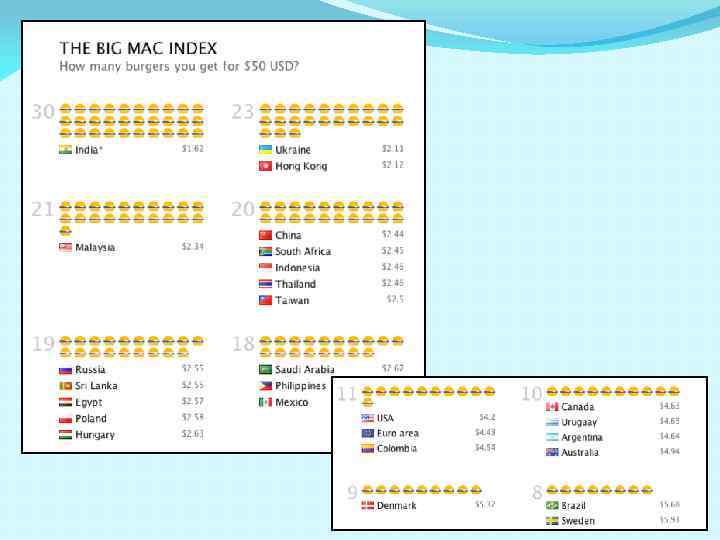720x540 pixels.
Task: Click the Indonesia flag icon
Action: (265, 267)
